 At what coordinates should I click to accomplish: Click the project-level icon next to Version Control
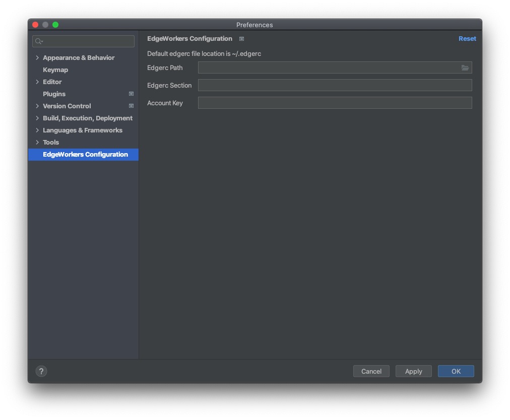click(131, 106)
